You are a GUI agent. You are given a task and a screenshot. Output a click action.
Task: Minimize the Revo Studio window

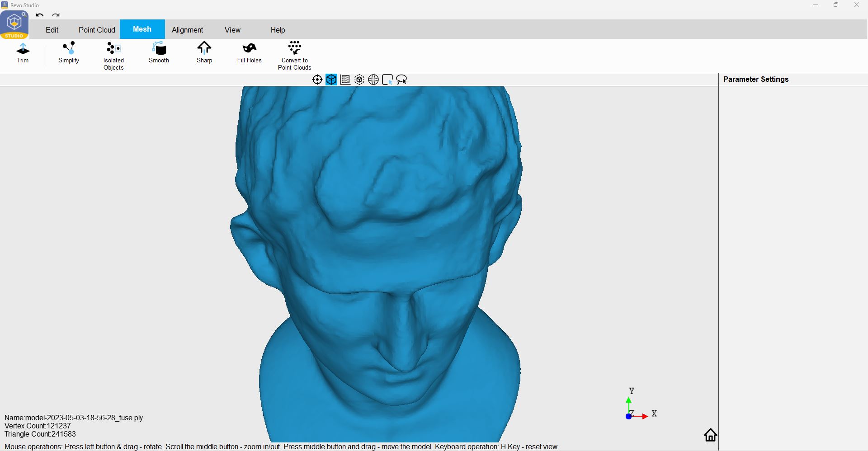pos(816,5)
